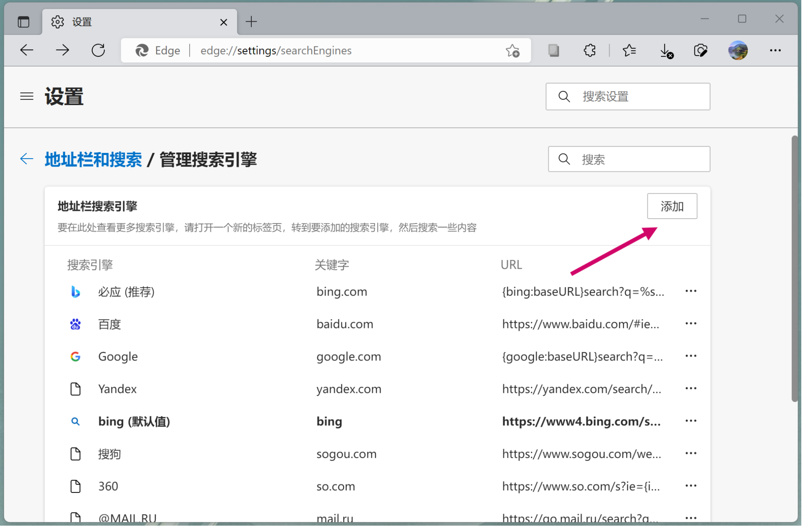Minimize the Edge window
Viewport: 812px width, 531px height.
705,19
